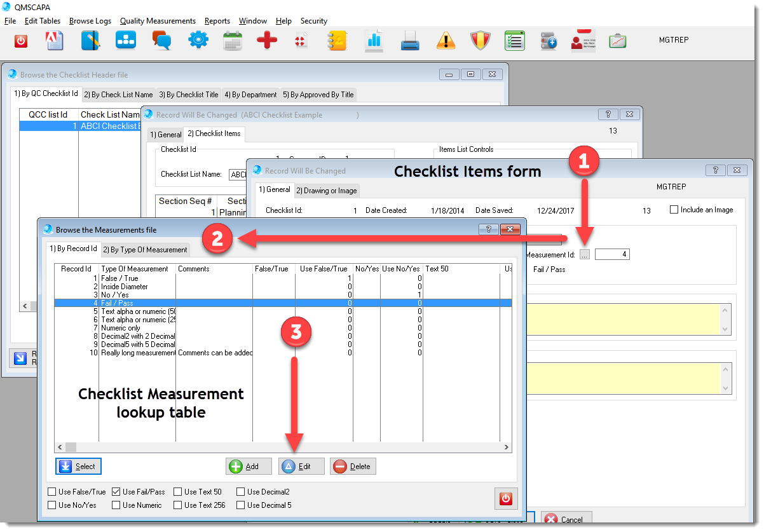Image resolution: width=764 pixels, height=532 pixels.
Task: Click the Edit button below the measurements list
Action: coord(301,466)
